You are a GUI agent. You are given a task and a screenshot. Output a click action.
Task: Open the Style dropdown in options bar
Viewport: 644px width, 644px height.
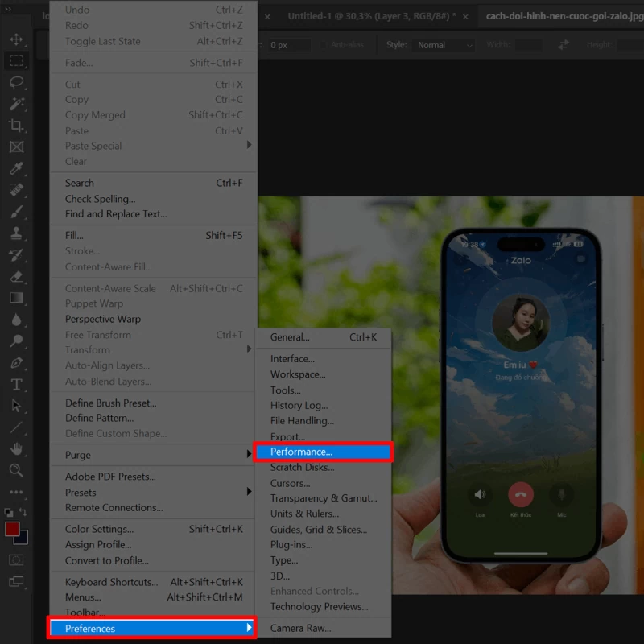(x=443, y=45)
